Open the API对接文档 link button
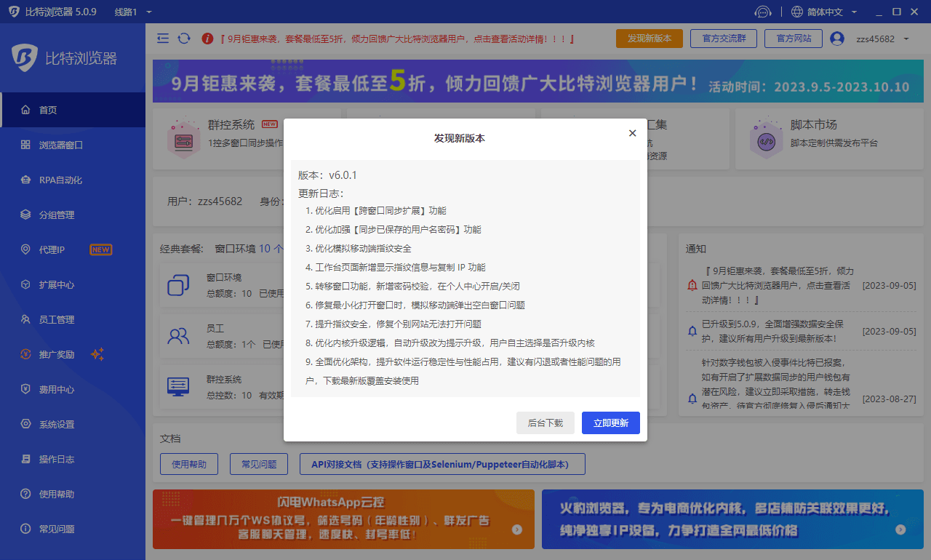This screenshot has width=931, height=560. [x=441, y=464]
